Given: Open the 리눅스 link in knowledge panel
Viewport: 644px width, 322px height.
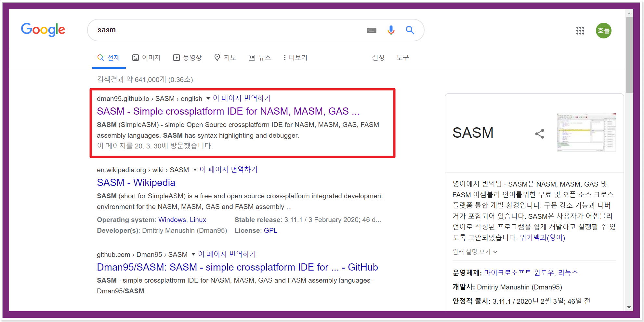Looking at the screenshot, I should pyautogui.click(x=568, y=273).
